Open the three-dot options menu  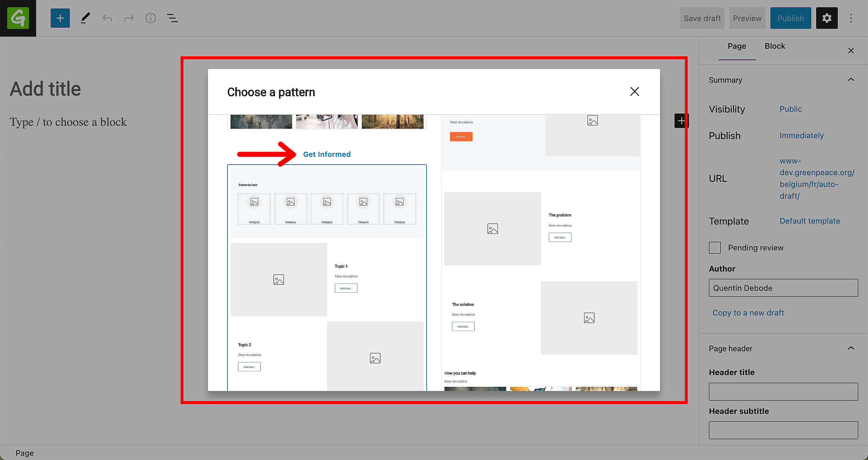coord(851,18)
